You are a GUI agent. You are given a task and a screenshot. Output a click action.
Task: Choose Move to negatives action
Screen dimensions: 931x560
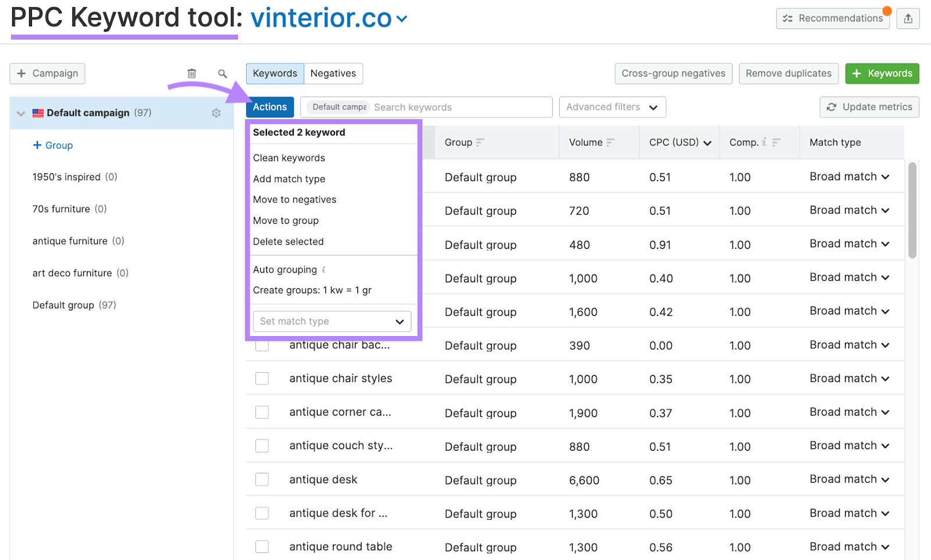tap(294, 199)
